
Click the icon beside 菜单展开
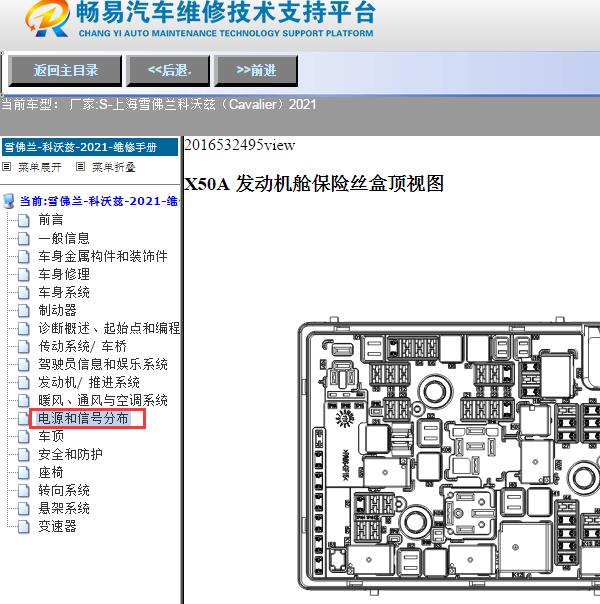point(7,167)
